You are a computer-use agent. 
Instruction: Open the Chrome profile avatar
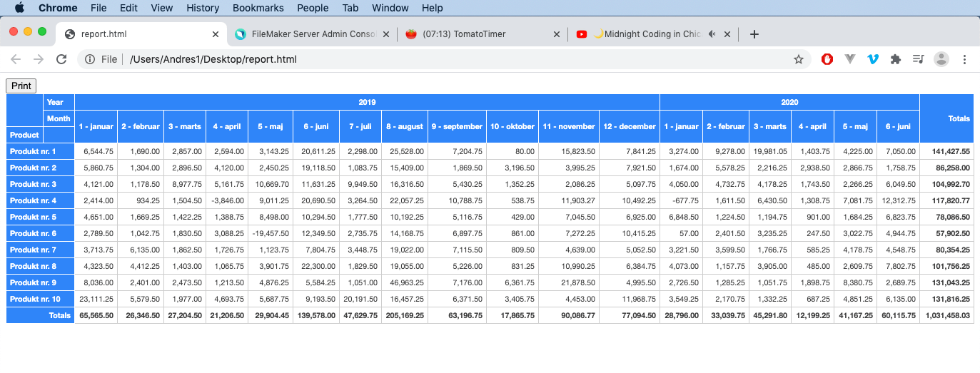[x=941, y=59]
